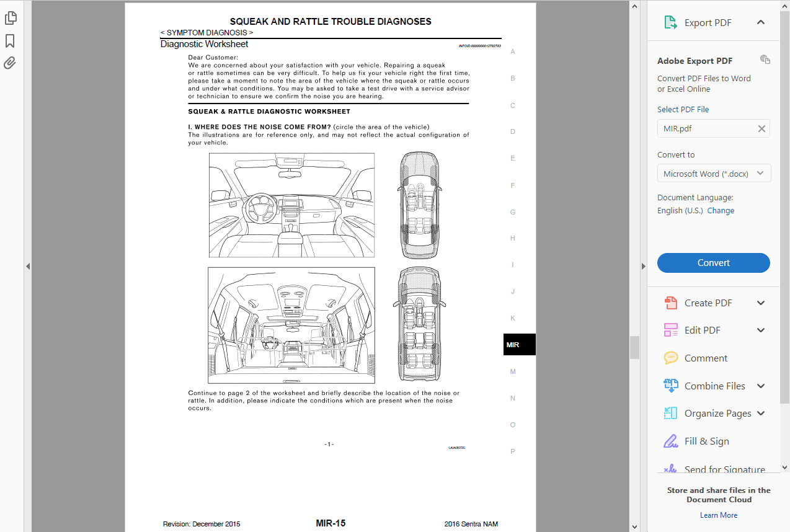Collapse the Export PDF section chevron
The image size is (790, 532).
[x=761, y=22]
